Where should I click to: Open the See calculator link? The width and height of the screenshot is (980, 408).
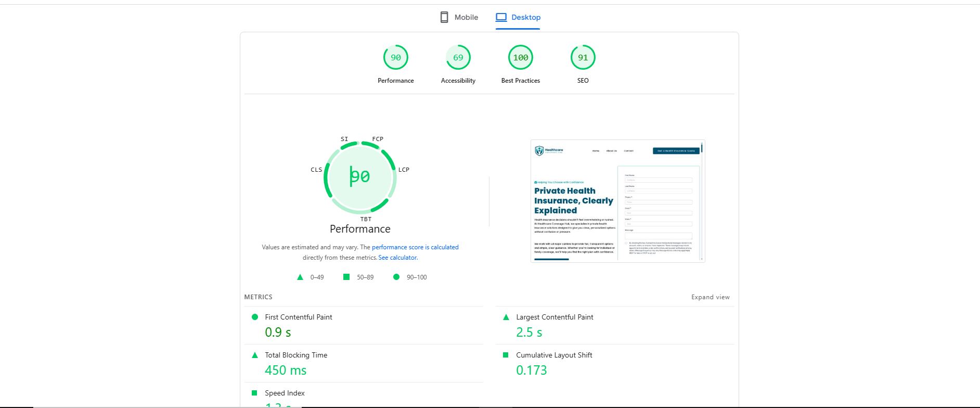[x=398, y=258]
